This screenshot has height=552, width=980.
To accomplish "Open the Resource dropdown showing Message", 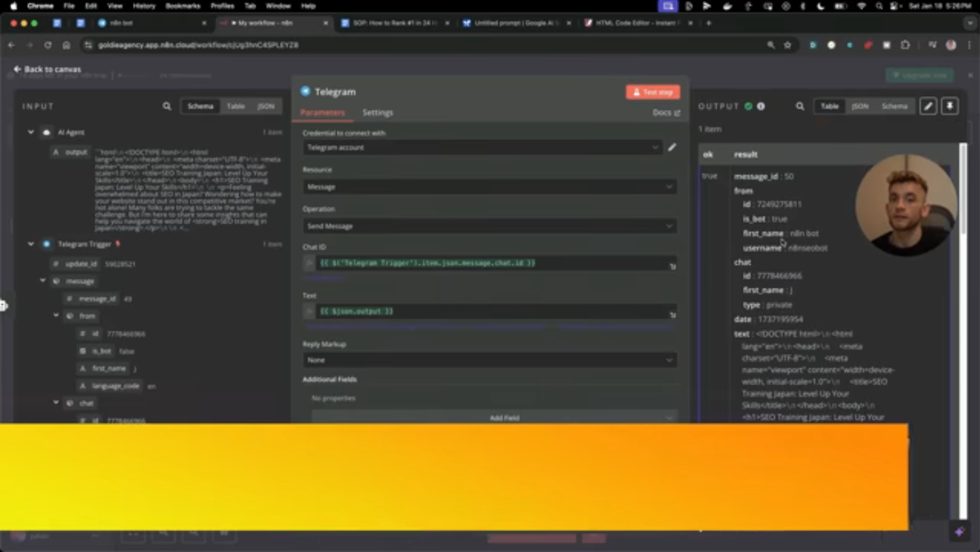I will [490, 186].
